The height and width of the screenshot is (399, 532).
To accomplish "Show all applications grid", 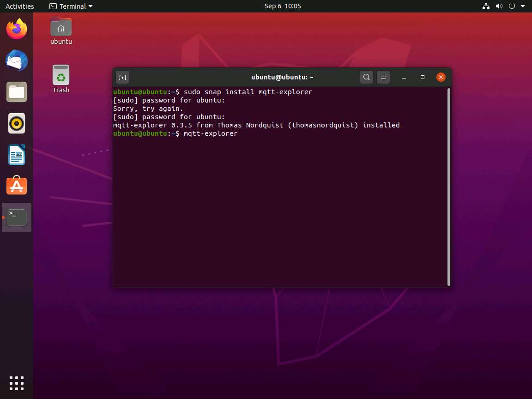I will tap(17, 383).
